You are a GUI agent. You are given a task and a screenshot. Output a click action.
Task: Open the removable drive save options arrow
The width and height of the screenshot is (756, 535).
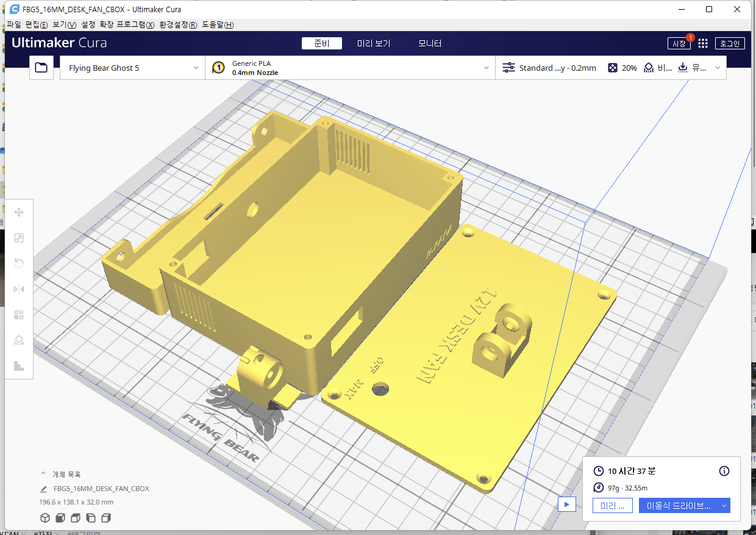pos(724,505)
